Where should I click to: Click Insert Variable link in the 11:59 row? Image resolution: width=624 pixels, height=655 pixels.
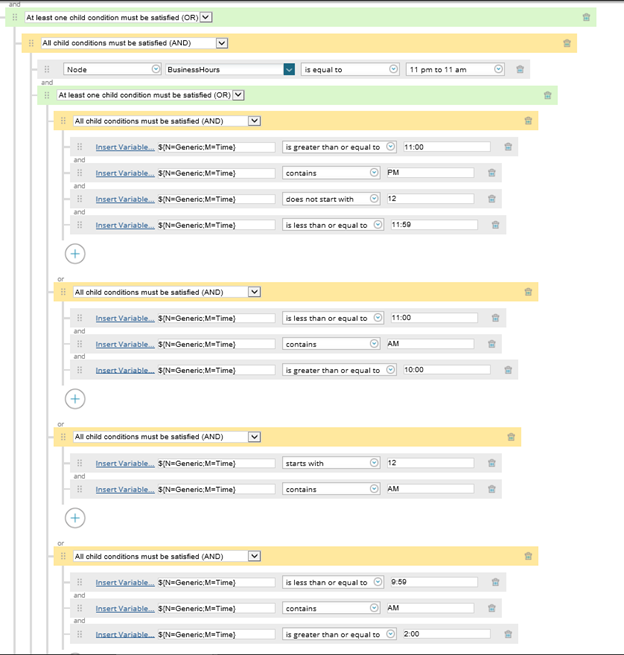125,225
